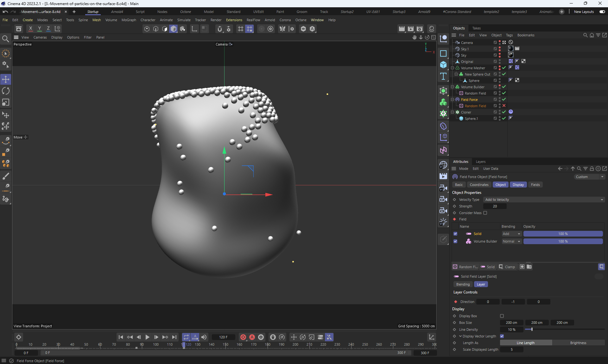The height and width of the screenshot is (364, 608).
Task: Select the Scale tool in left toolbar
Action: coord(6,102)
